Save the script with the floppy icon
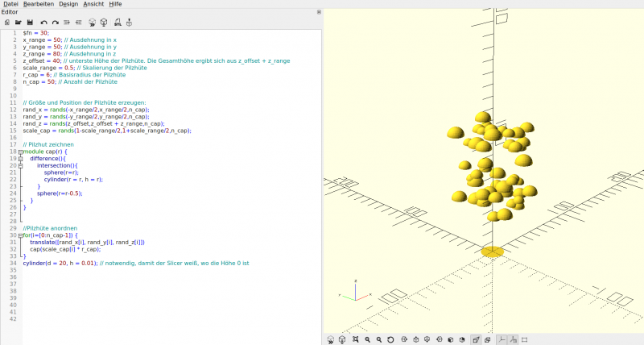The image size is (644, 345). click(x=30, y=22)
